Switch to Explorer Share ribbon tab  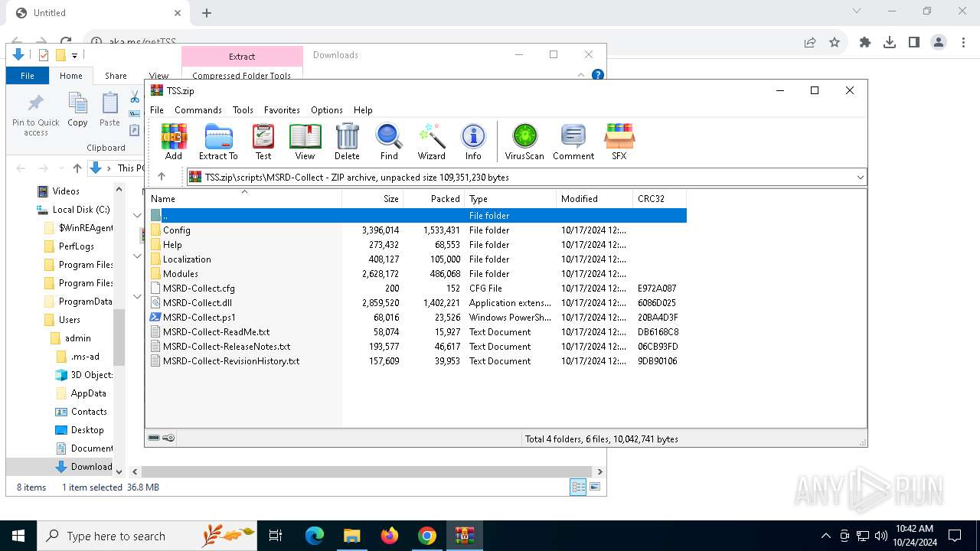click(x=116, y=76)
